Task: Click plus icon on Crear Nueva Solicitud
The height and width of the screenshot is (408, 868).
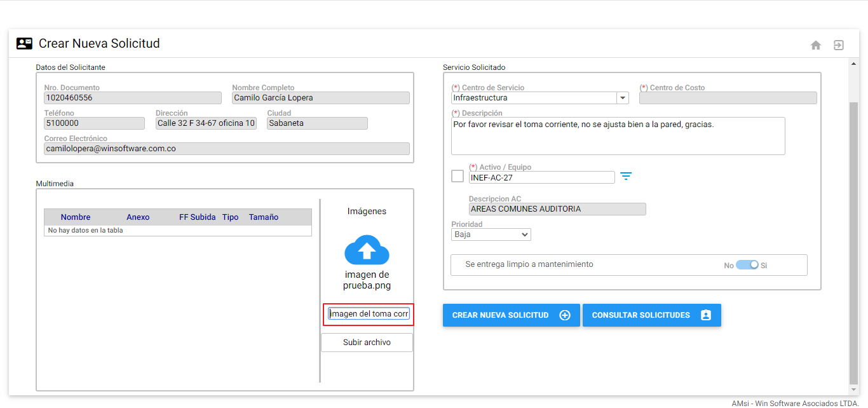Action: point(565,315)
